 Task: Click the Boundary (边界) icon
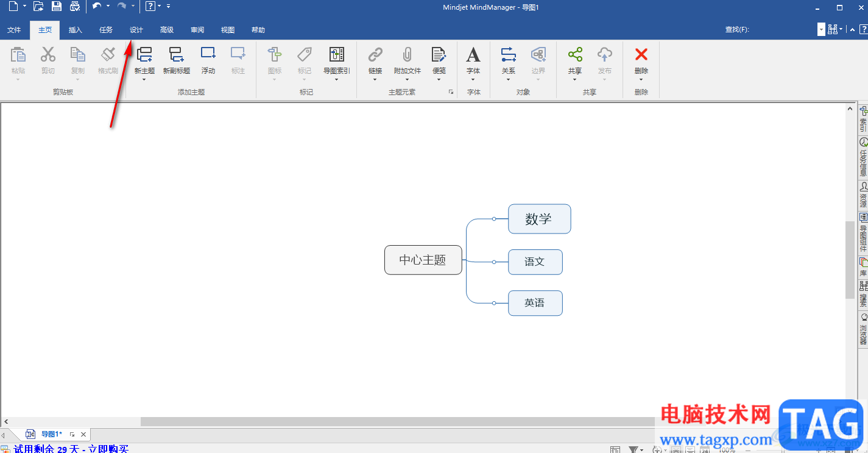tap(538, 55)
